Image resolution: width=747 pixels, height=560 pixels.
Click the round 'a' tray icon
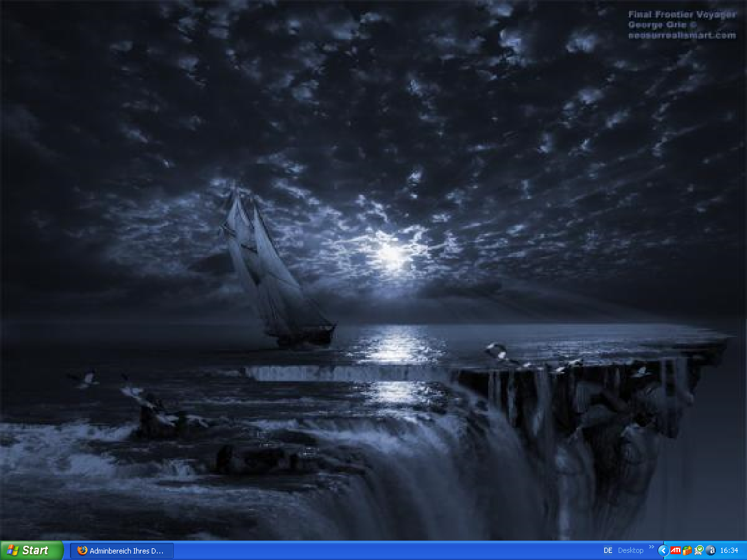(711, 550)
